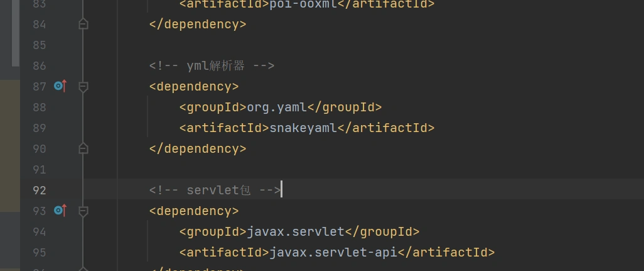Collapse the dependency block starting at line 87
Image resolution: width=644 pixels, height=271 pixels.
pos(83,87)
